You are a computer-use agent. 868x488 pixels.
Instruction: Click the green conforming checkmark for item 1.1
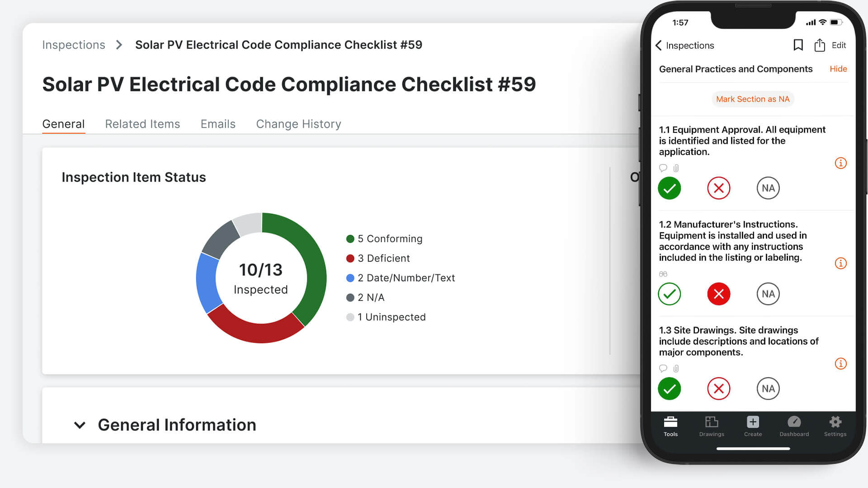click(x=669, y=188)
